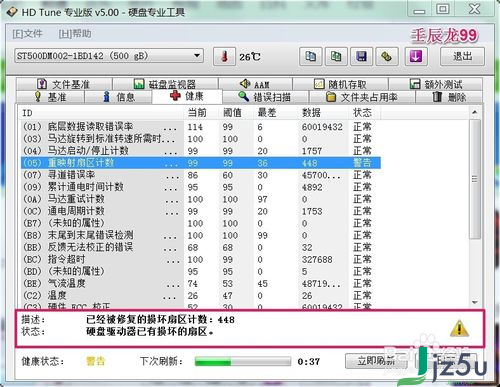Click the copy info to clipboard icon

pyautogui.click(x=311, y=56)
